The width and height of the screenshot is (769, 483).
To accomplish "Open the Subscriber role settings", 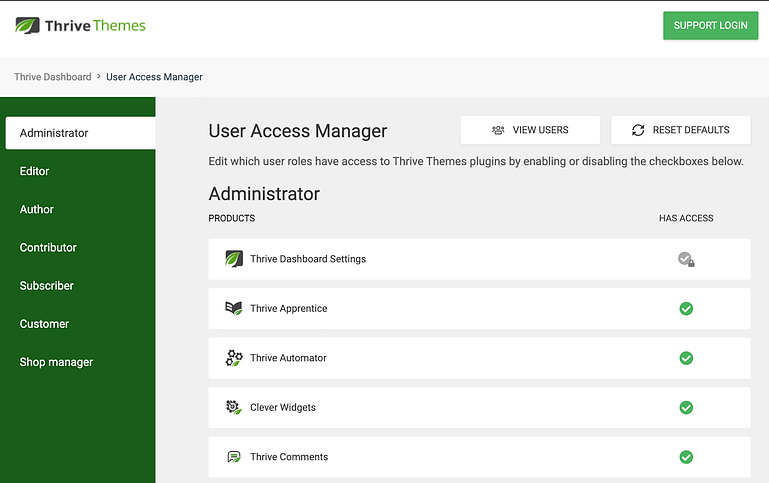I will click(x=47, y=286).
